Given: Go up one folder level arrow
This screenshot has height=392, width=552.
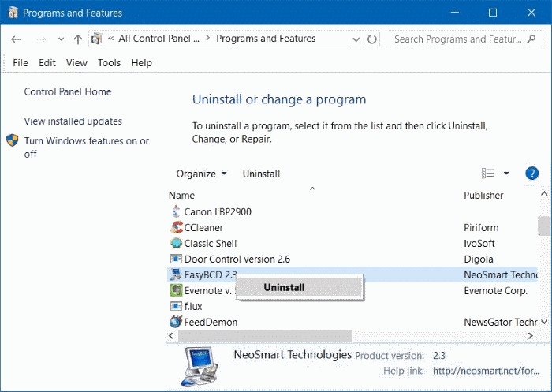Looking at the screenshot, I should (77, 39).
